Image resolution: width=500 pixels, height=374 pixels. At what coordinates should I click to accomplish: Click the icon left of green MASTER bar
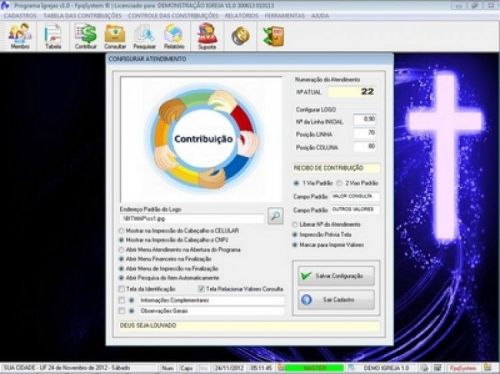(x=281, y=368)
